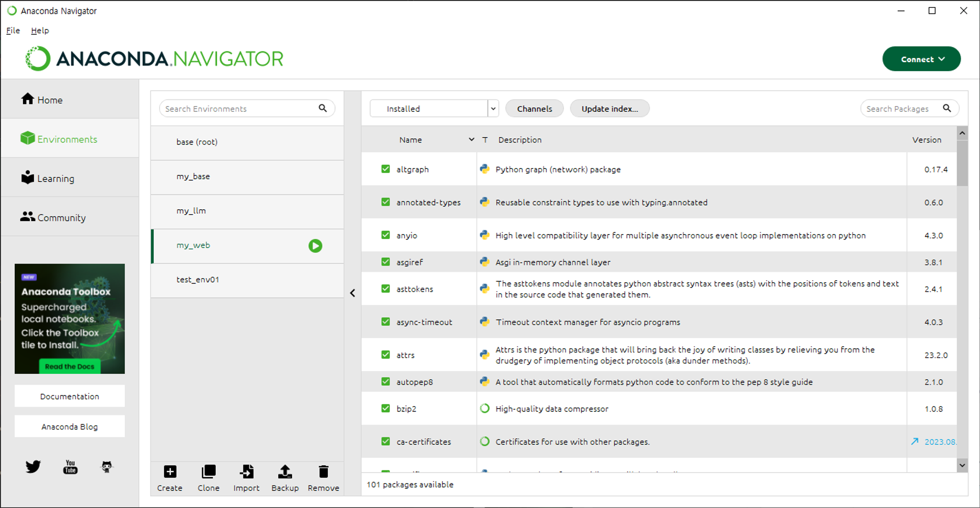Click the Community people icon

pyautogui.click(x=27, y=216)
